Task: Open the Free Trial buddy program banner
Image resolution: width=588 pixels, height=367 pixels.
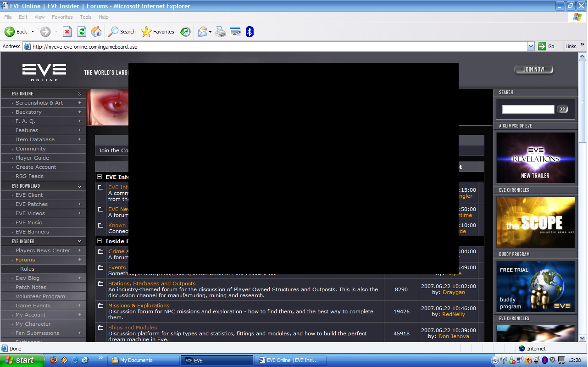Action: coord(536,286)
